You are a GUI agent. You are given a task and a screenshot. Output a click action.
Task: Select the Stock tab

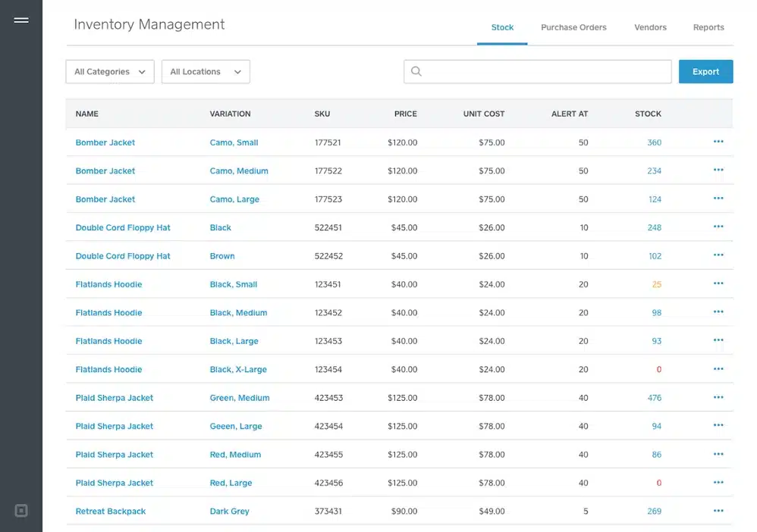(x=502, y=27)
